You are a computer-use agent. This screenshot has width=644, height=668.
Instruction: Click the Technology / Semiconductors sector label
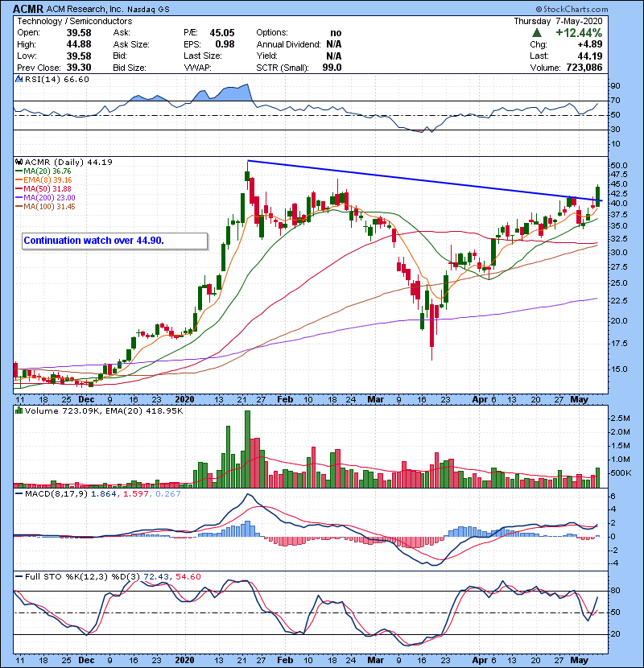pos(75,21)
